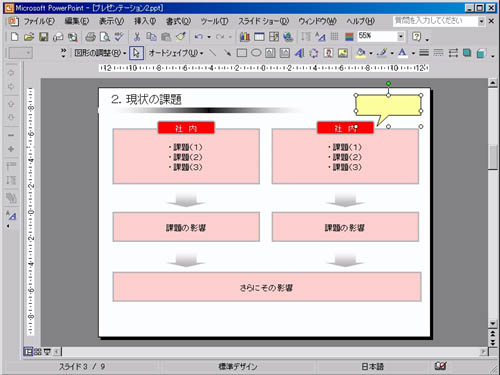Click the Save floppy disk icon
This screenshot has width=500, height=375.
click(x=44, y=37)
